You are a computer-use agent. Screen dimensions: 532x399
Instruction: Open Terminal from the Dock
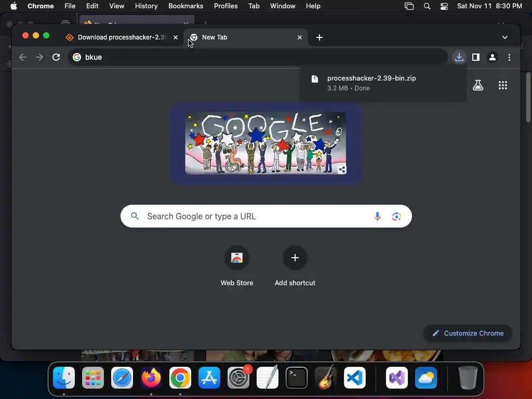point(297,378)
